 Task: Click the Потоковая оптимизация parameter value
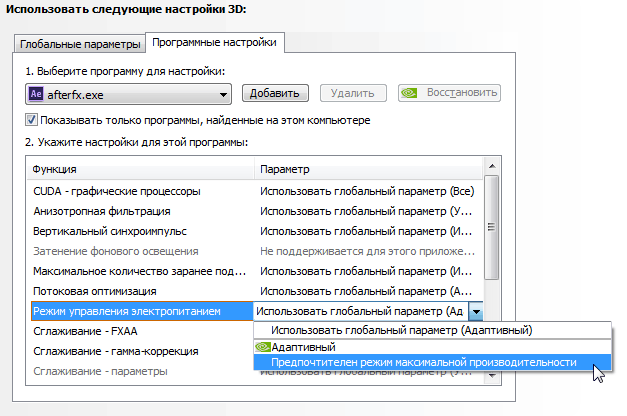[366, 291]
